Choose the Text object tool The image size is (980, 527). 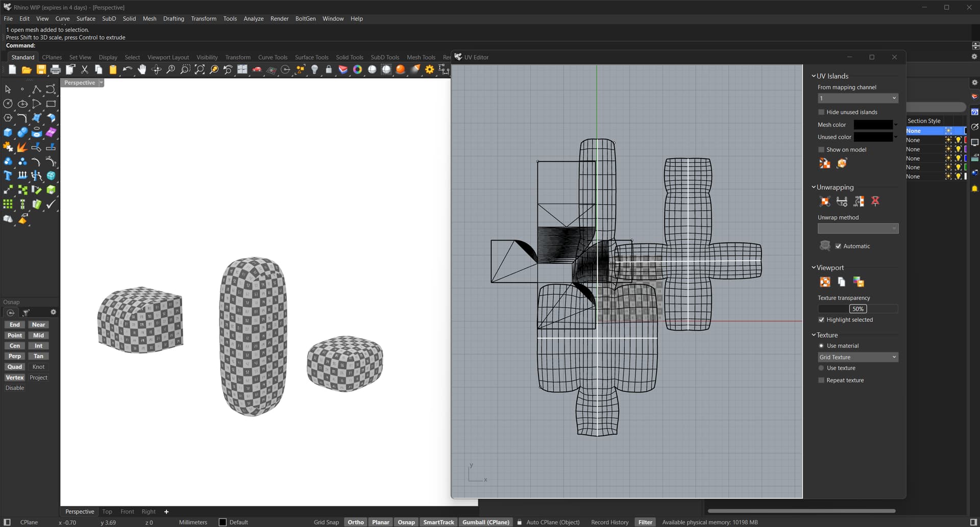point(8,176)
